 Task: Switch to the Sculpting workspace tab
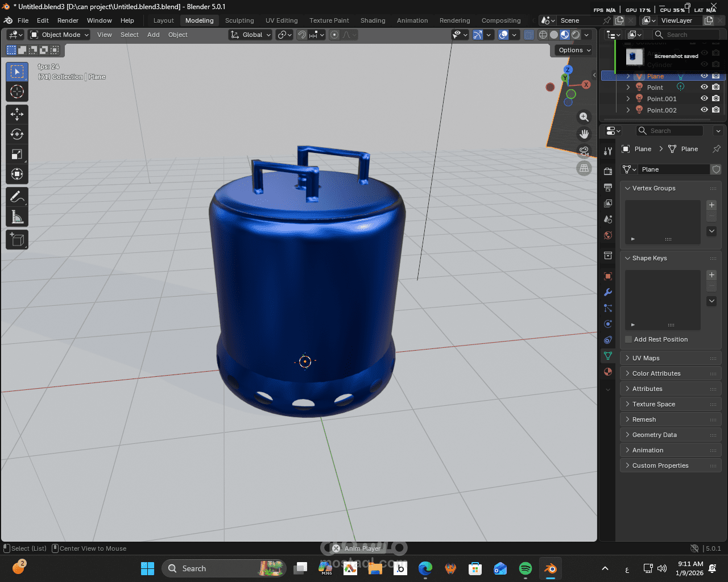click(239, 20)
